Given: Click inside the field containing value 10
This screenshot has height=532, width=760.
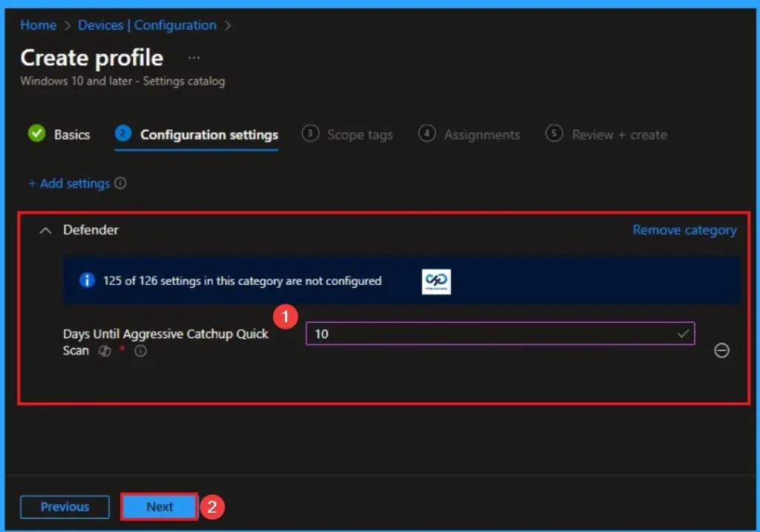Looking at the screenshot, I should tap(497, 334).
